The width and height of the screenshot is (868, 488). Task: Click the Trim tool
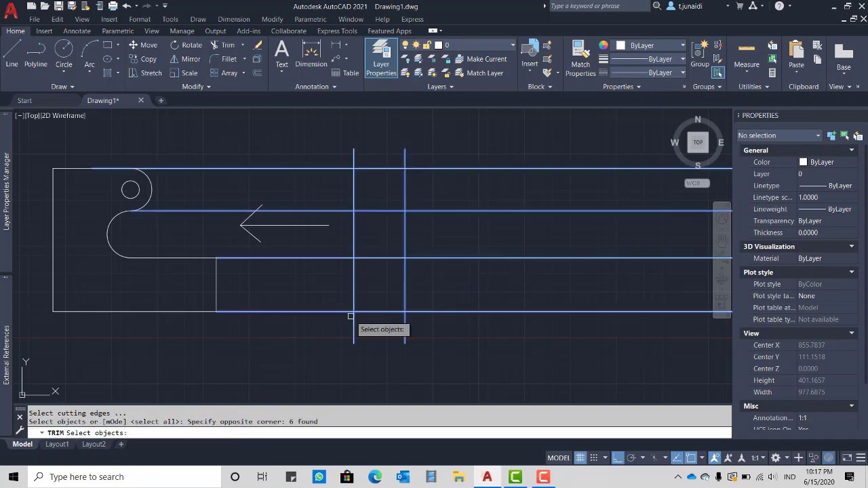point(222,45)
